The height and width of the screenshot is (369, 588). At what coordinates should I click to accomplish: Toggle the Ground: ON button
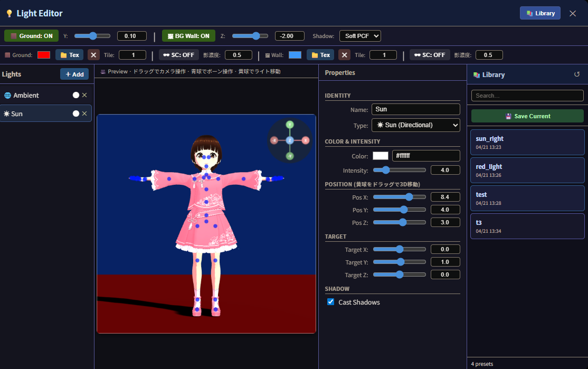[x=31, y=36]
